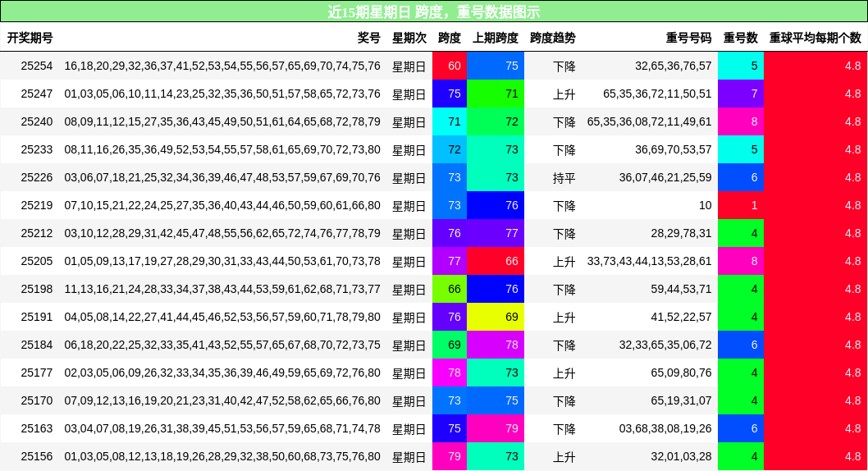Select issue number 25156
The height and width of the screenshot is (471, 868).
coord(37,456)
